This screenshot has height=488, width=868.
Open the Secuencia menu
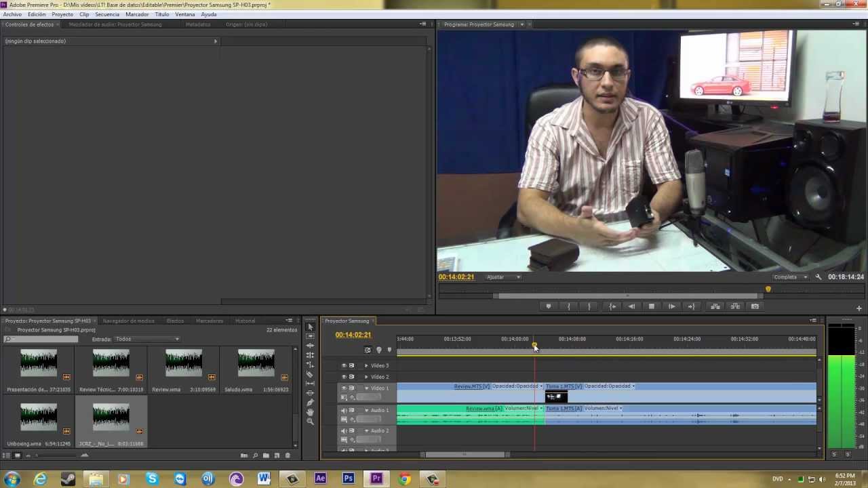pos(107,14)
